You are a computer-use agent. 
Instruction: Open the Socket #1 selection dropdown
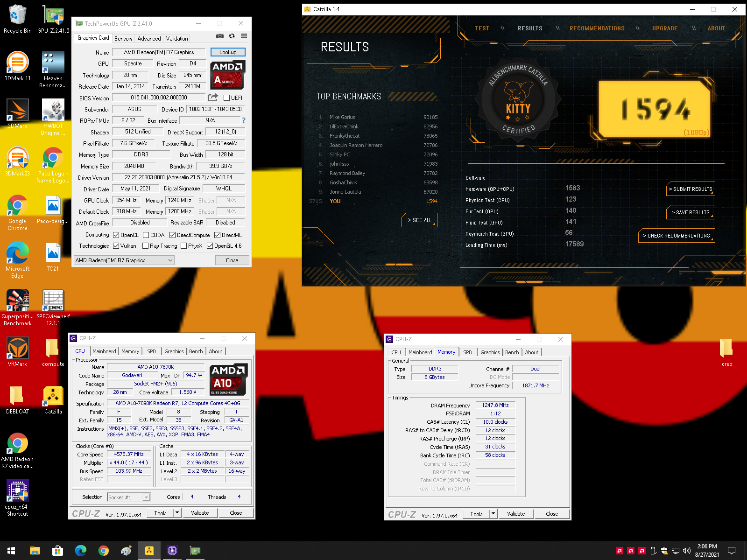pos(128,497)
